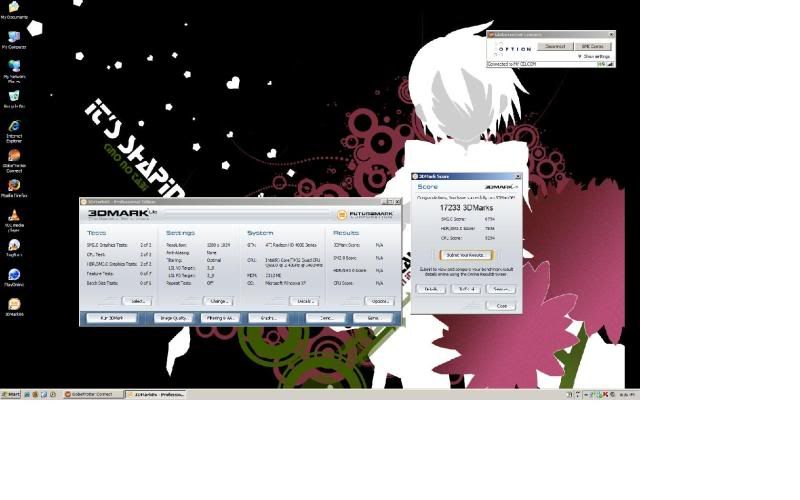Open the Recycle Bin desktop icon

[14, 99]
